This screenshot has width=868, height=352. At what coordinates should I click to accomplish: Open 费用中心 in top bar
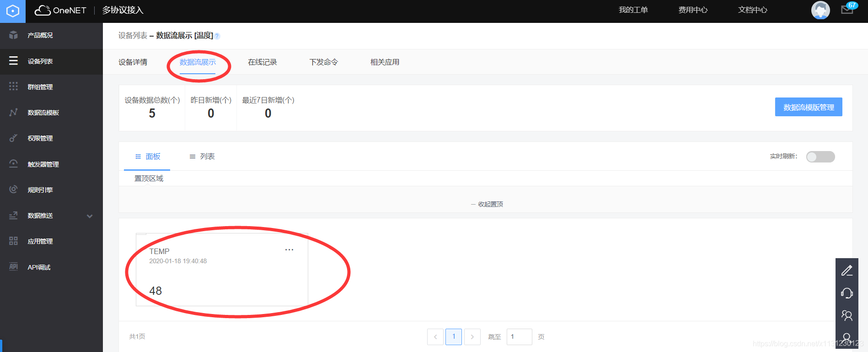pyautogui.click(x=693, y=10)
